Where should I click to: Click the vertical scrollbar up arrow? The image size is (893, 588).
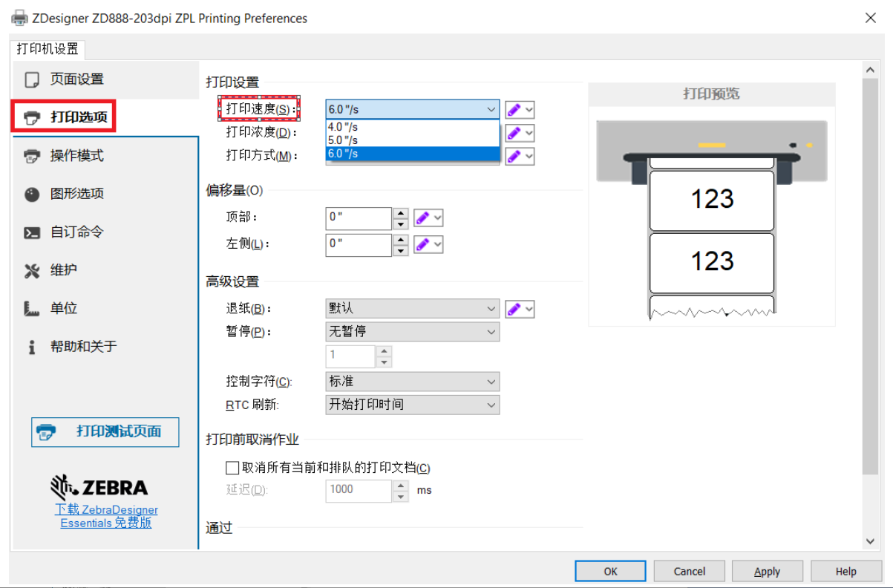(x=871, y=70)
